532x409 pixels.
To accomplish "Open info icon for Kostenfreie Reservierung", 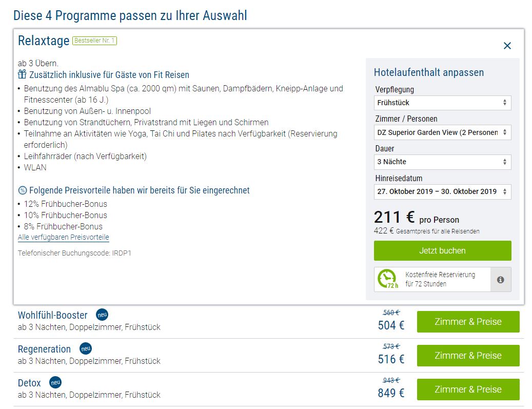I will click(500, 280).
